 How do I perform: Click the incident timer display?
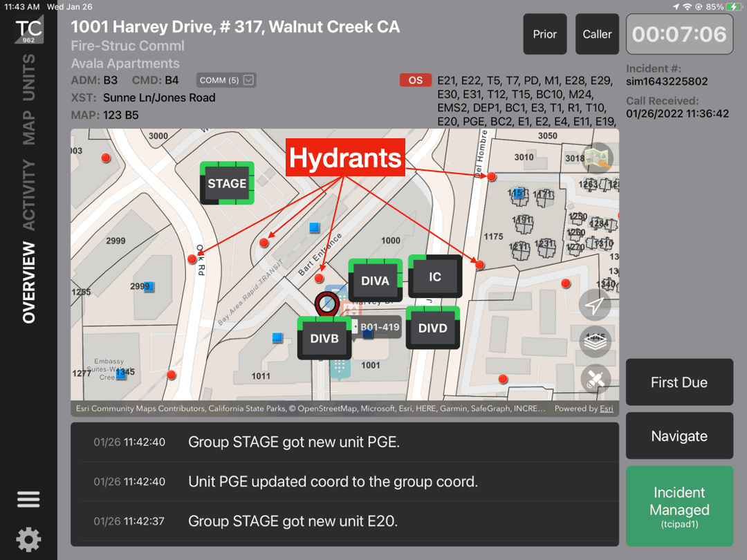pyautogui.click(x=679, y=35)
